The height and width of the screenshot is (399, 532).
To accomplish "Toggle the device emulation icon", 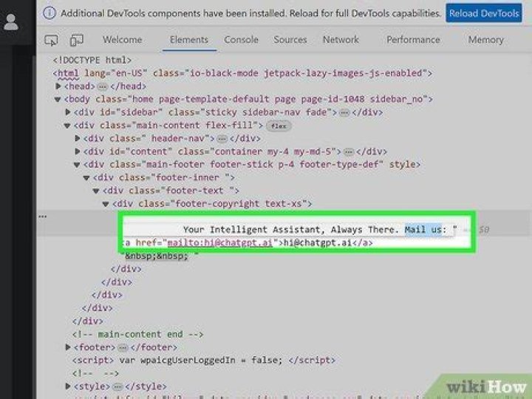I will [x=77, y=40].
